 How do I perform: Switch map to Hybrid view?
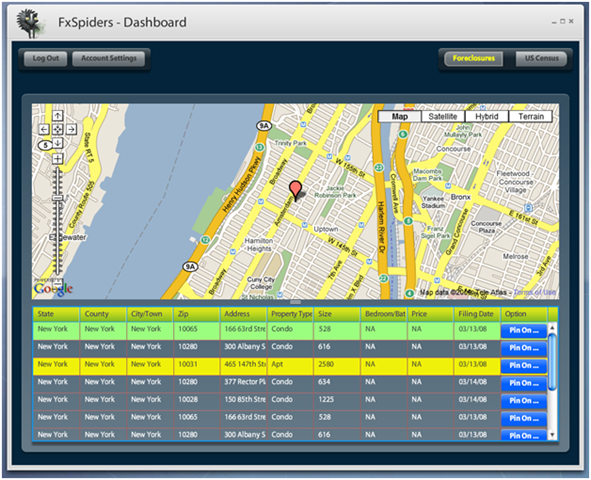[x=487, y=116]
